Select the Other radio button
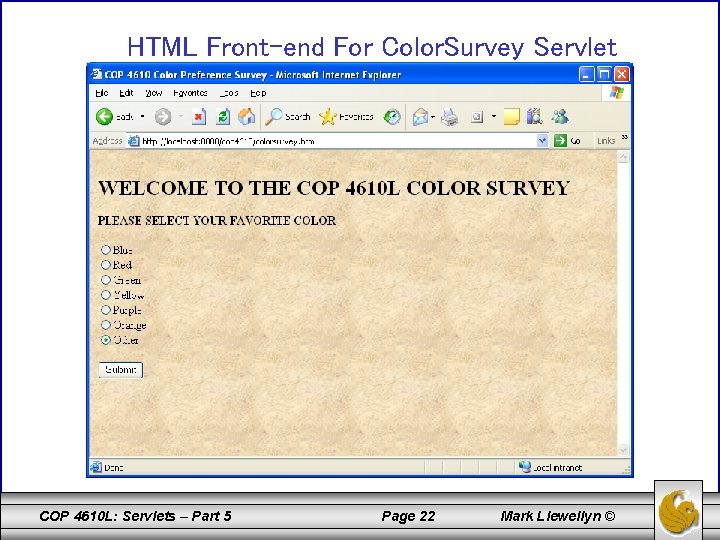Image resolution: width=720 pixels, height=540 pixels. tap(106, 340)
